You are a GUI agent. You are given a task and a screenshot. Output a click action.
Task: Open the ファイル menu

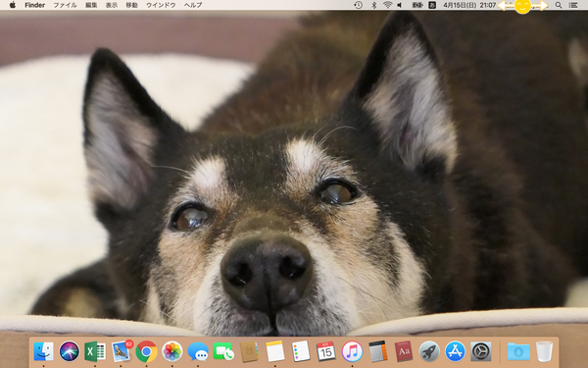tap(66, 5)
